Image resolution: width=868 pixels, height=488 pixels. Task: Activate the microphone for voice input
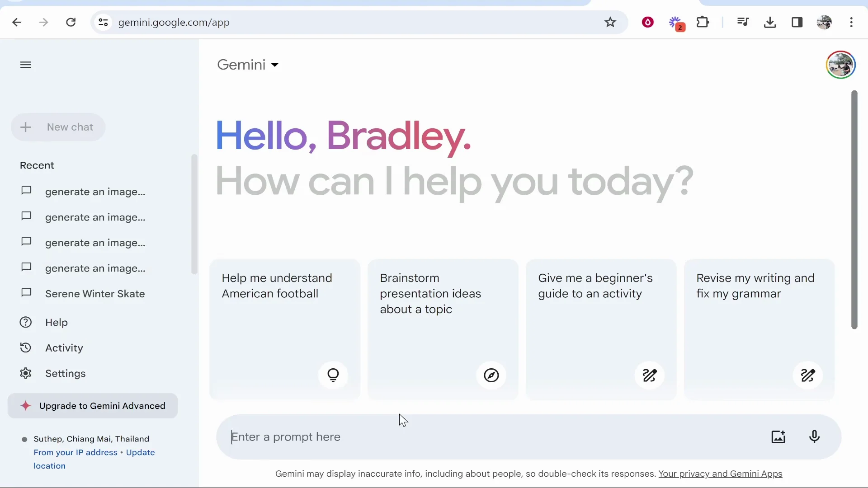pyautogui.click(x=815, y=437)
